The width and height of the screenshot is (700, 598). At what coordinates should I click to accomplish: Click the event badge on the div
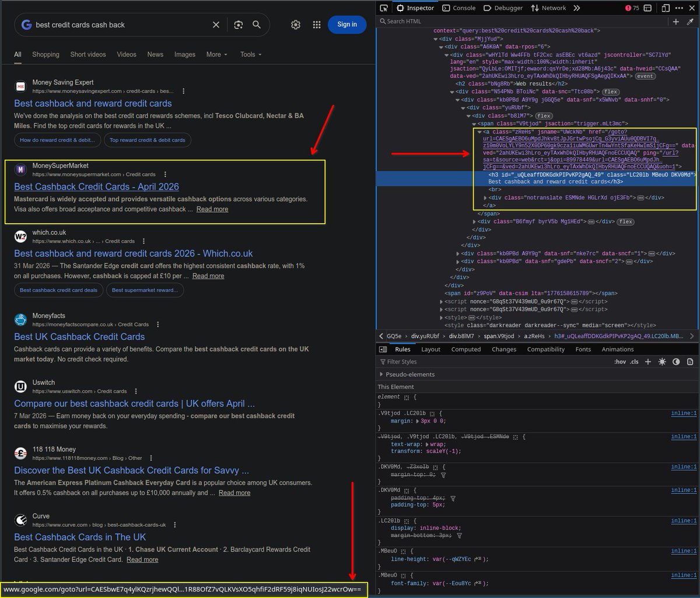[x=645, y=76]
